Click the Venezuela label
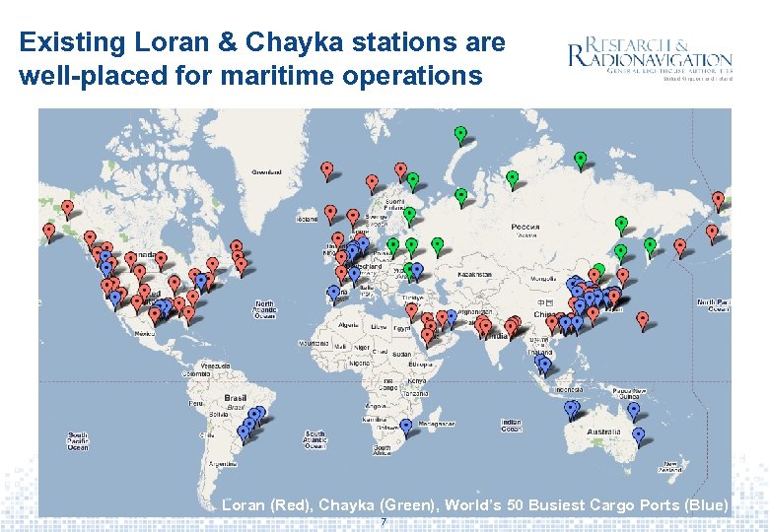Screen dimensions: 769x532 pos(215,366)
